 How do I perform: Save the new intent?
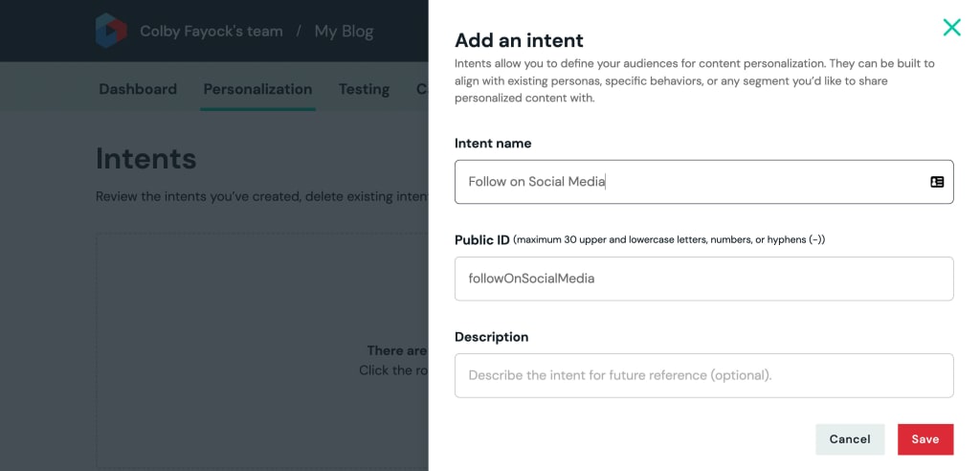point(925,439)
